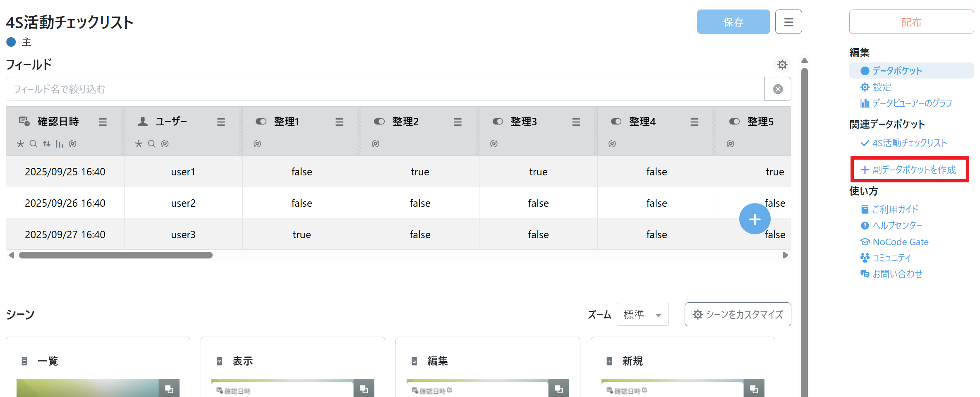
Task: Open the copy icon on 一覧 scene thumbnail
Action: 169,389
